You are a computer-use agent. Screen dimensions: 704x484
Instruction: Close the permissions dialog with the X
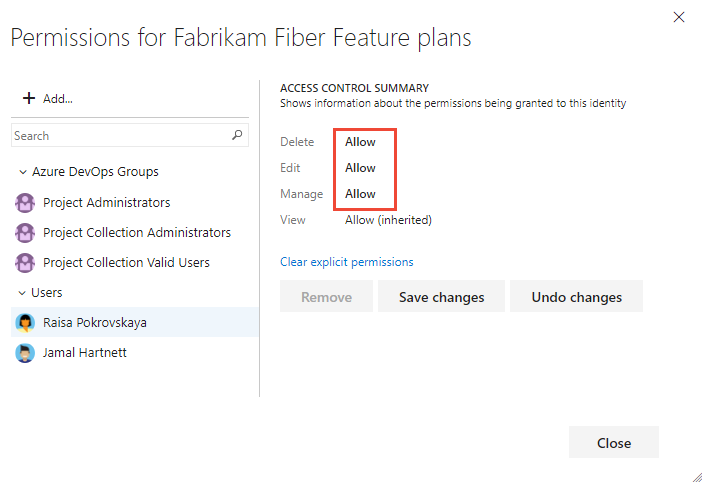coord(680,17)
